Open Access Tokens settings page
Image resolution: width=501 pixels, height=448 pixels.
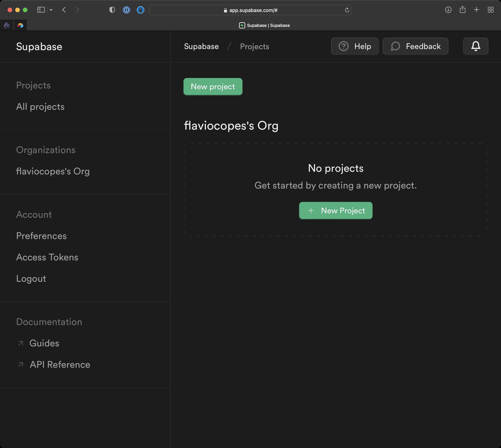coord(47,257)
